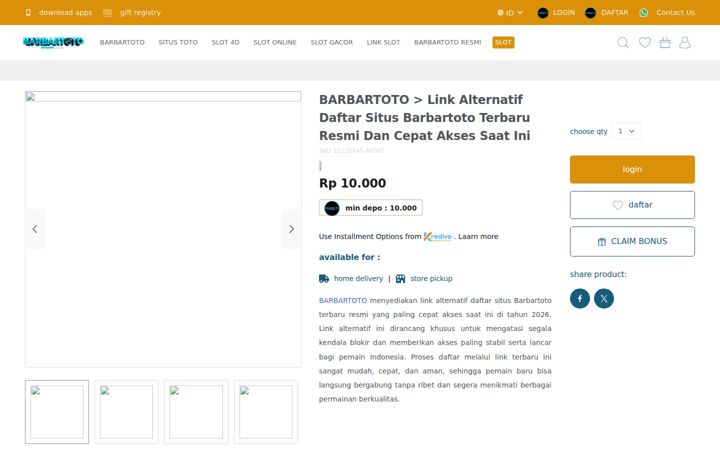
Task: Click the gift registry link
Action: (x=140, y=12)
